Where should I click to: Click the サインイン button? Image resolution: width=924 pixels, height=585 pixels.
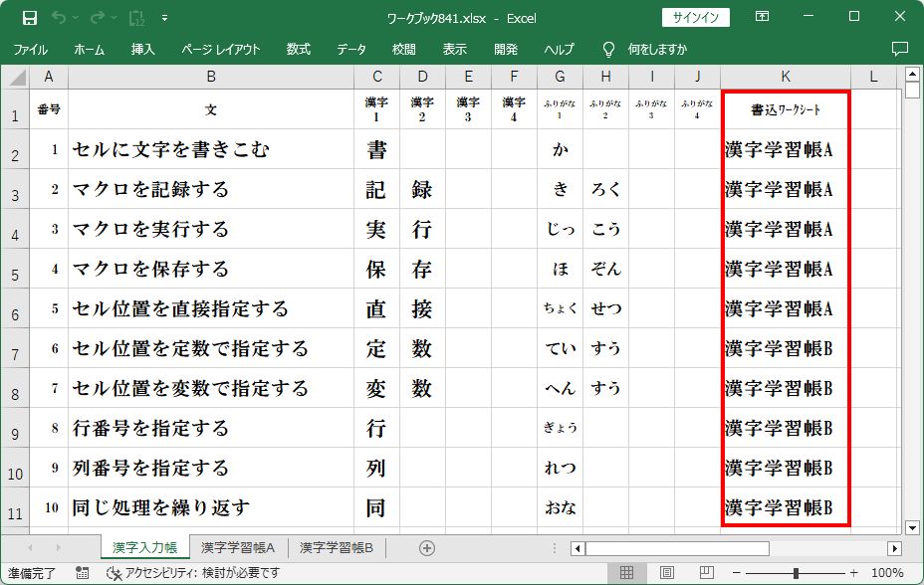pyautogui.click(x=695, y=18)
